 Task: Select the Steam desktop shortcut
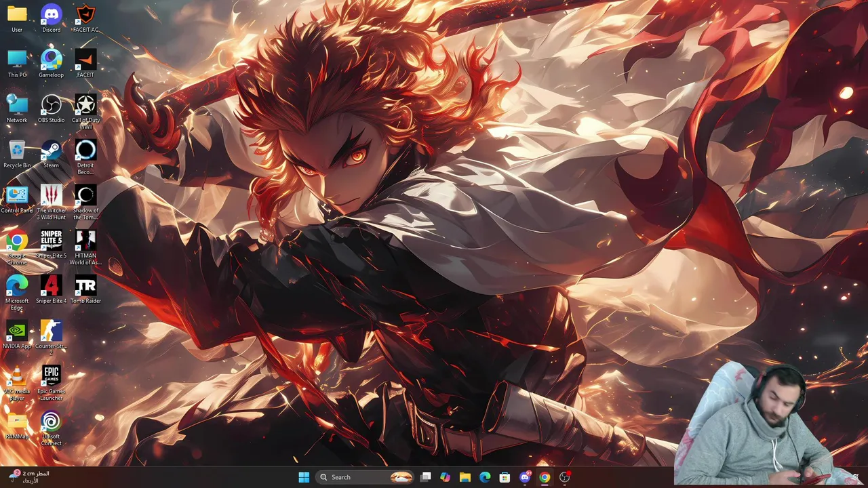tap(52, 154)
